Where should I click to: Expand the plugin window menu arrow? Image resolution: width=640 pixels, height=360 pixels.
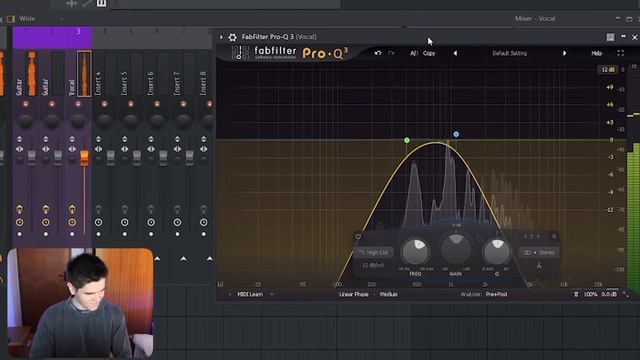[221, 37]
